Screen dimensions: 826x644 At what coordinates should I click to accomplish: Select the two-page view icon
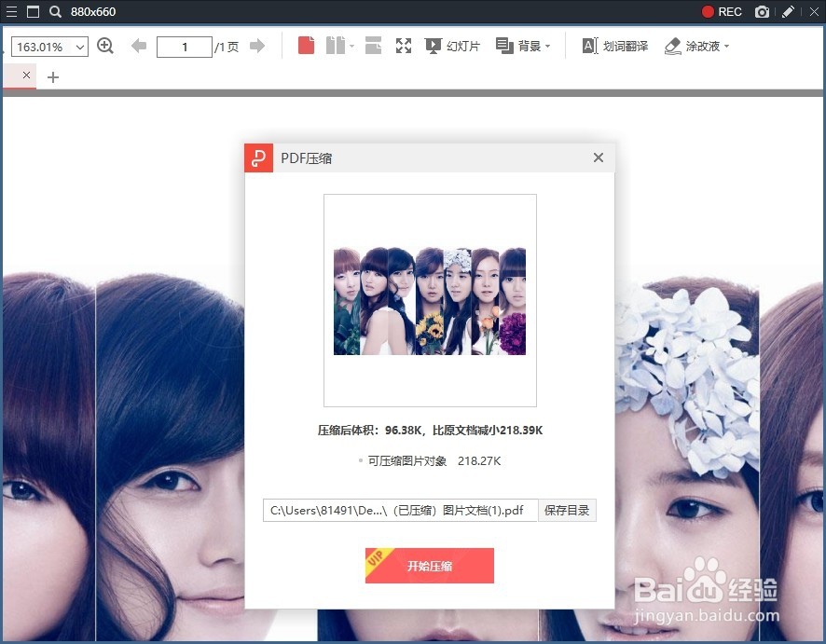[x=335, y=46]
